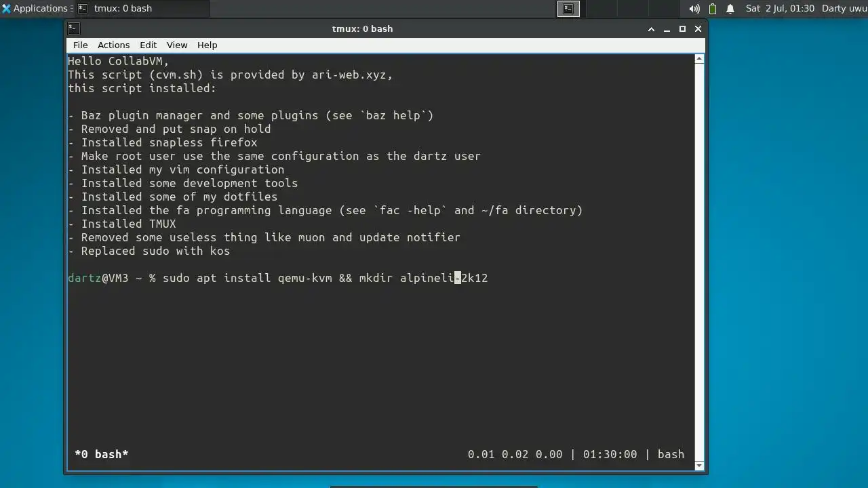The width and height of the screenshot is (868, 488).
Task: Click the 'ari-web.xyz,' text
Action: click(352, 75)
